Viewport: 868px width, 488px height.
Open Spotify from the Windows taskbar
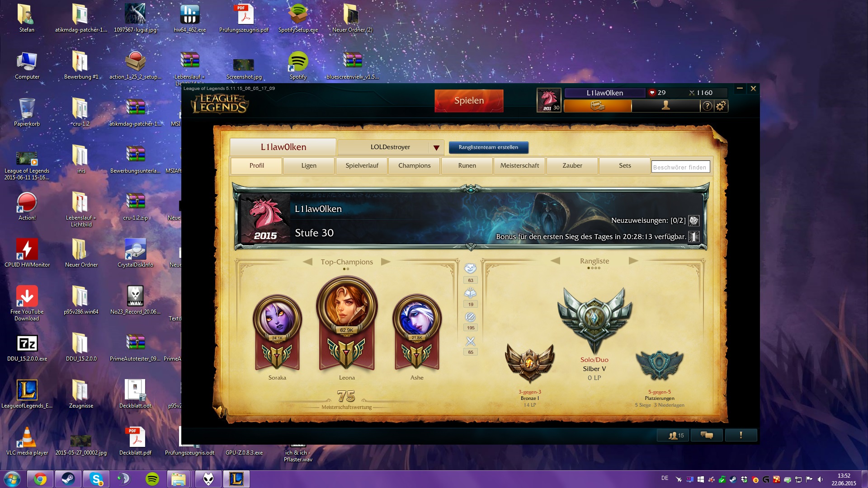pos(152,479)
